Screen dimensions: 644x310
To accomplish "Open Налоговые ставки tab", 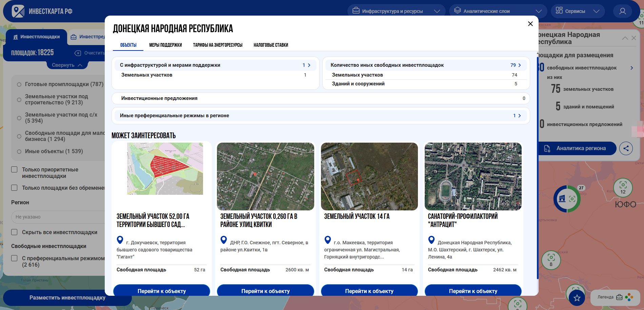I will (x=271, y=45).
